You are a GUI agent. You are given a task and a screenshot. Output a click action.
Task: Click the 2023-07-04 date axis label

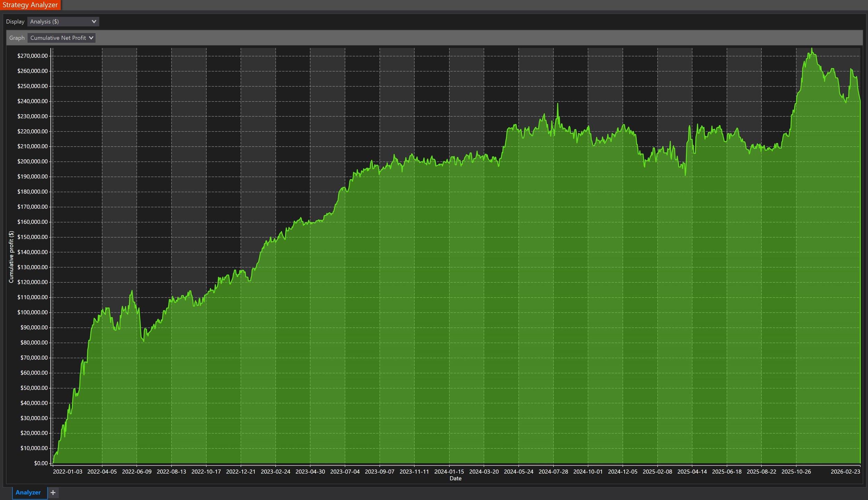point(345,472)
